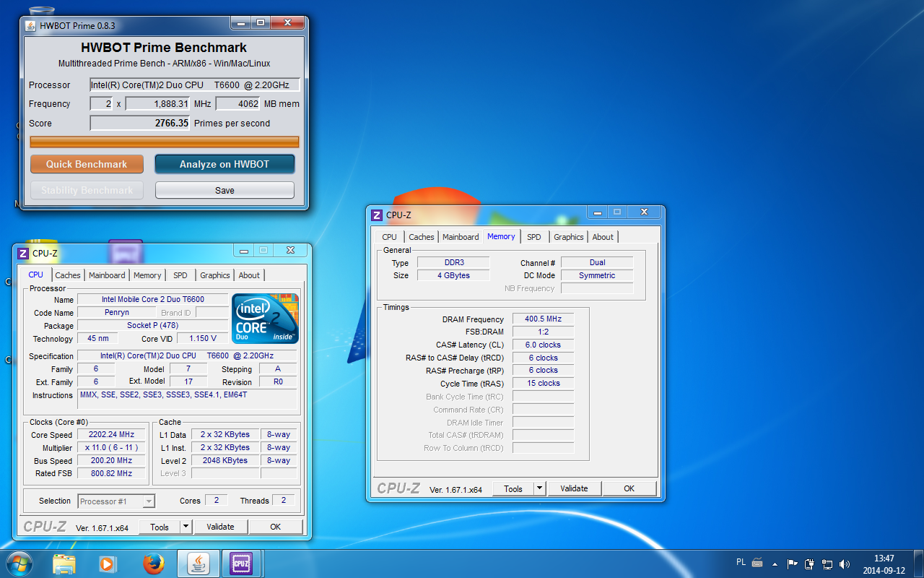
Task: Click the Code Name value Penryn
Action: pyautogui.click(x=115, y=312)
